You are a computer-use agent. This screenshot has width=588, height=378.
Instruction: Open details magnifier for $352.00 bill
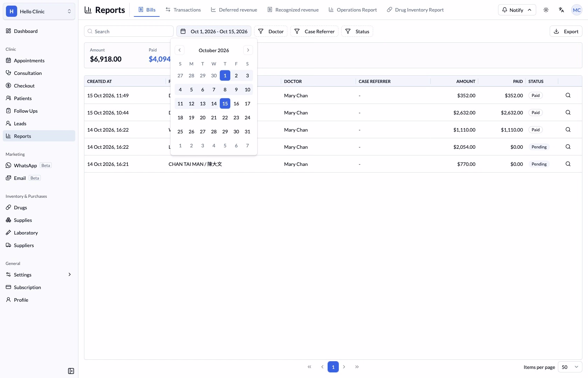coord(568,95)
